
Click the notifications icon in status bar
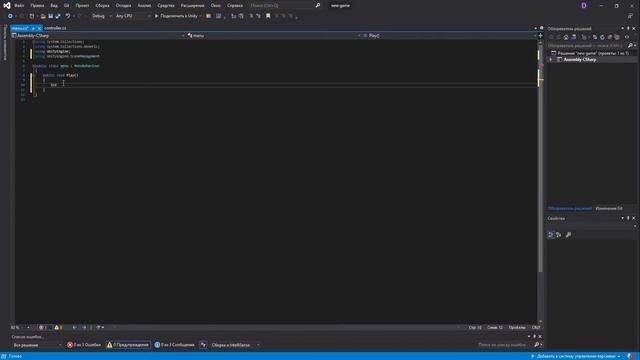(631, 356)
